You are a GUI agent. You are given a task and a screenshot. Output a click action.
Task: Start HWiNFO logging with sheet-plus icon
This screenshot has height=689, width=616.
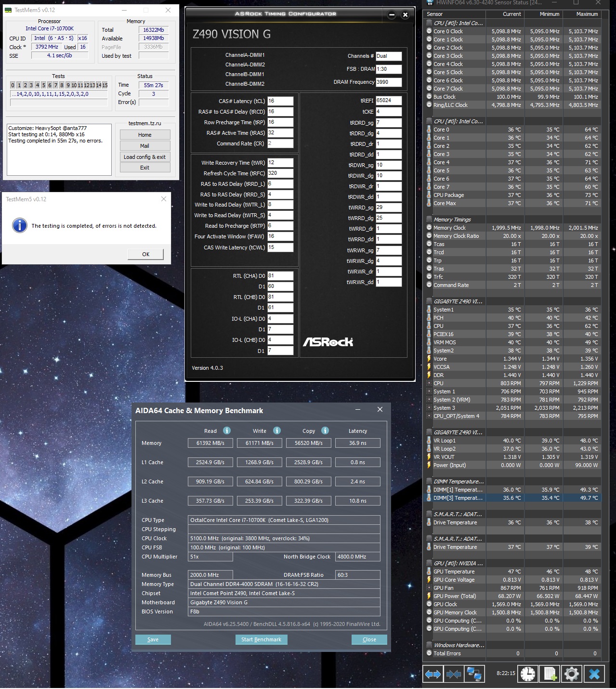pos(550,674)
